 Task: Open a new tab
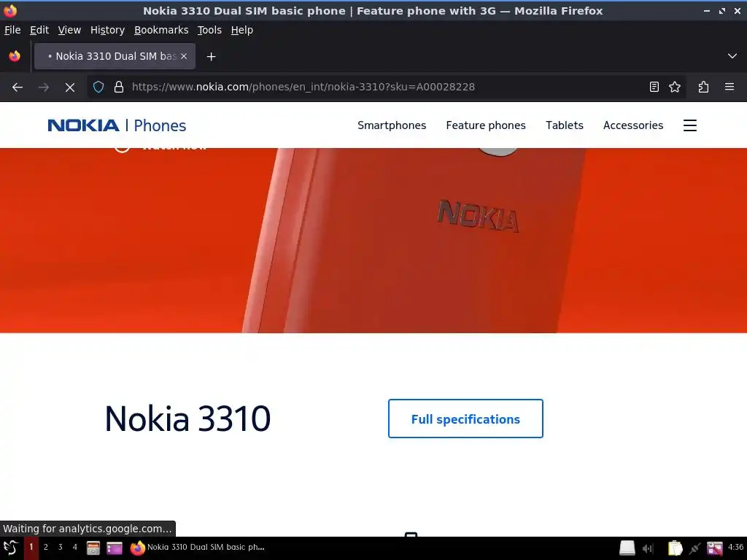pyautogui.click(x=211, y=57)
